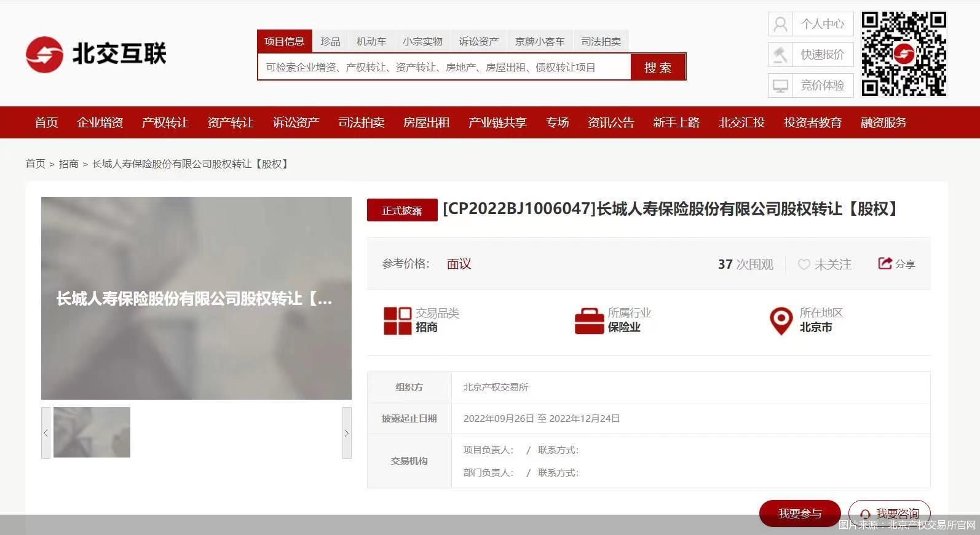Open 产业链共享 in the navigation bar
The image size is (980, 535).
pos(497,122)
